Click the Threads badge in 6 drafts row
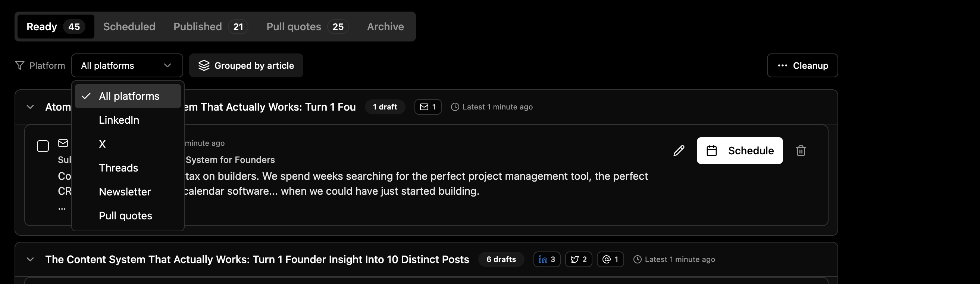Screen dimensions: 980x284 (x=610, y=260)
